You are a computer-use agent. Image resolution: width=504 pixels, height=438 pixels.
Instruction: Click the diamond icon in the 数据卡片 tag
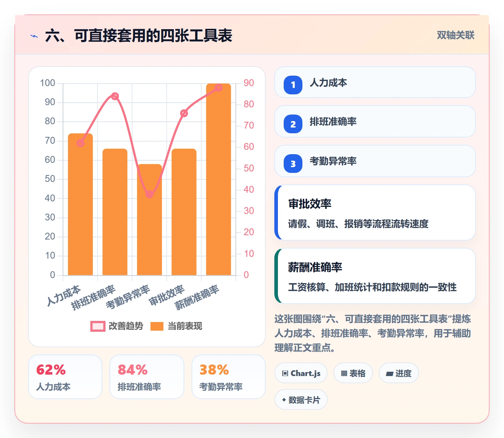coord(284,400)
